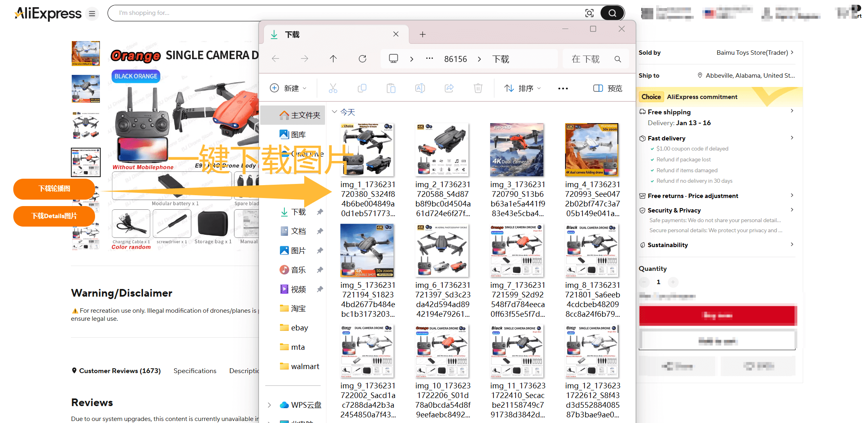
Task: Click the red buy now button
Action: click(x=718, y=316)
